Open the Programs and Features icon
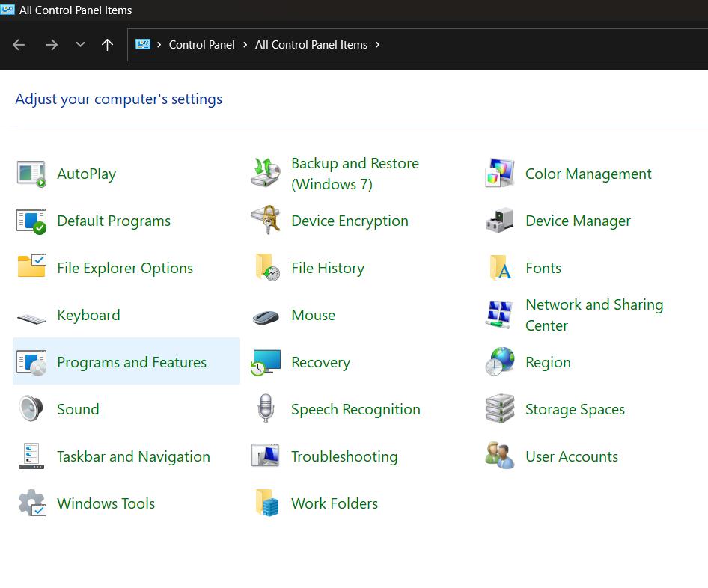Screen dimensions: 708x588 pyautogui.click(x=31, y=362)
